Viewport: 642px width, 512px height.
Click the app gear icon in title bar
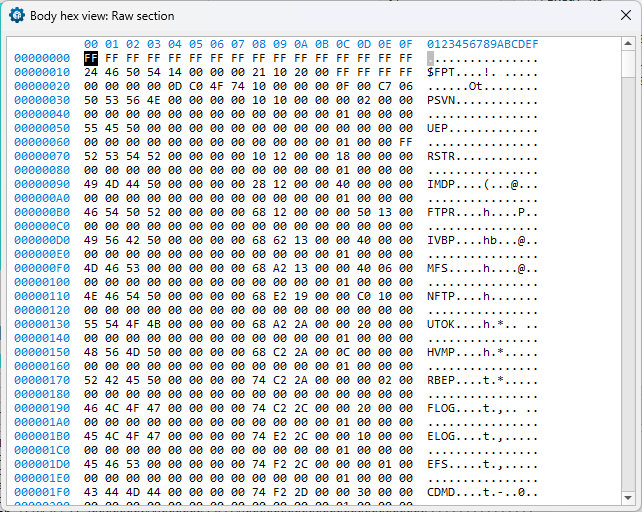pyautogui.click(x=17, y=16)
